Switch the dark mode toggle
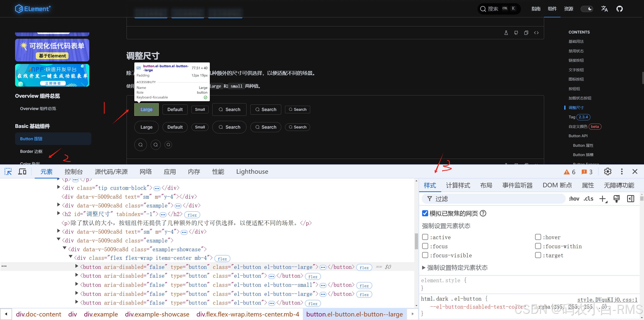The height and width of the screenshot is (320, 644). point(587,9)
